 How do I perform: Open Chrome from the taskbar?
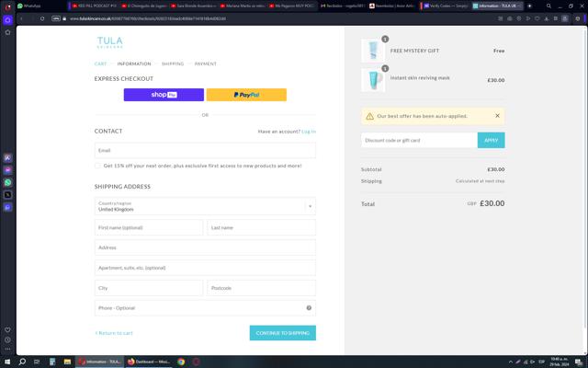click(181, 362)
